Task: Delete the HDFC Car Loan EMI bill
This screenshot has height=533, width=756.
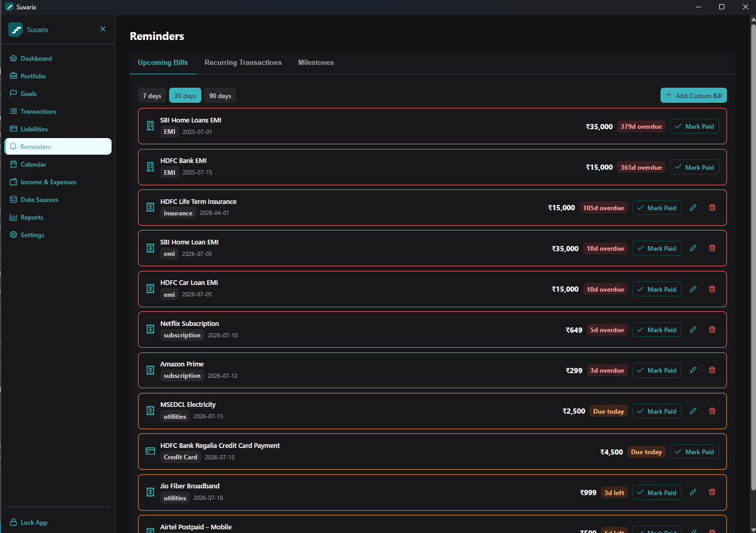Action: tap(712, 289)
